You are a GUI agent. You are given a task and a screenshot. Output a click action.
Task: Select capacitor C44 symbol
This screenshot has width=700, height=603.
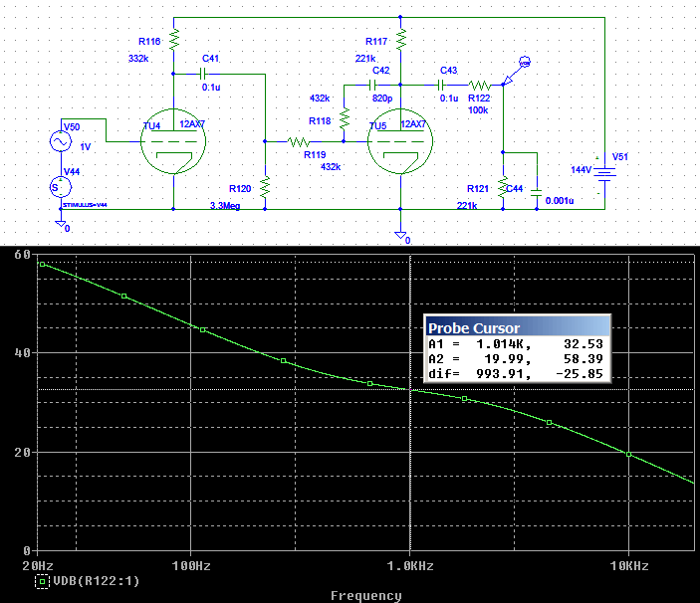pos(537,192)
